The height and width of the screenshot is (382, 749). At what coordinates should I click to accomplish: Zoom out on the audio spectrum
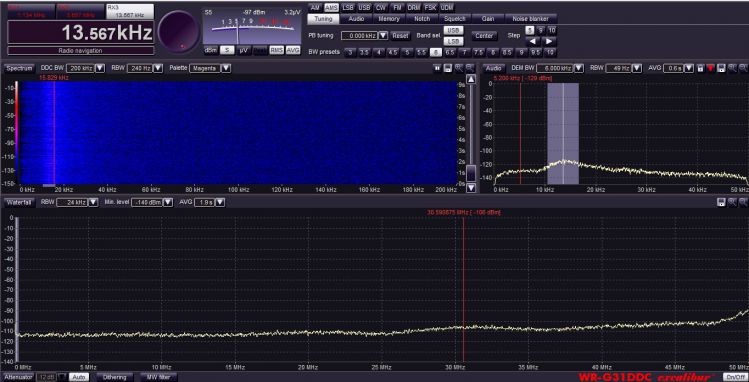point(743,69)
